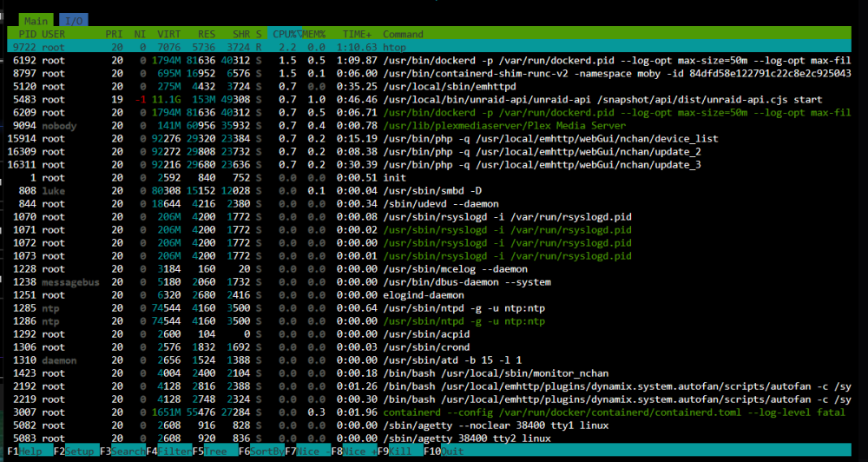Select rsyslogd process PID 1070
The image size is (868, 462).
[429, 217]
